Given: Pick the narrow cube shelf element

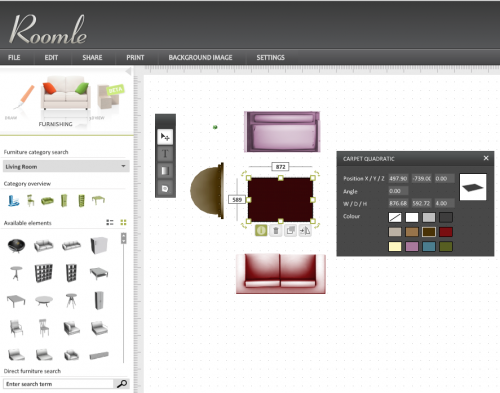Looking at the screenshot, I should (71, 273).
